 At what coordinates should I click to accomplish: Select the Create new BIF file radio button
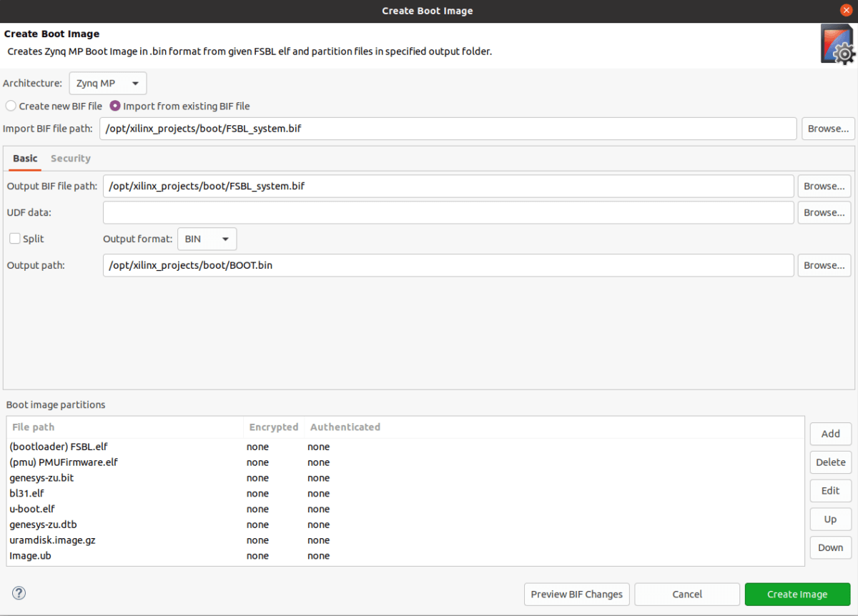pyautogui.click(x=11, y=106)
